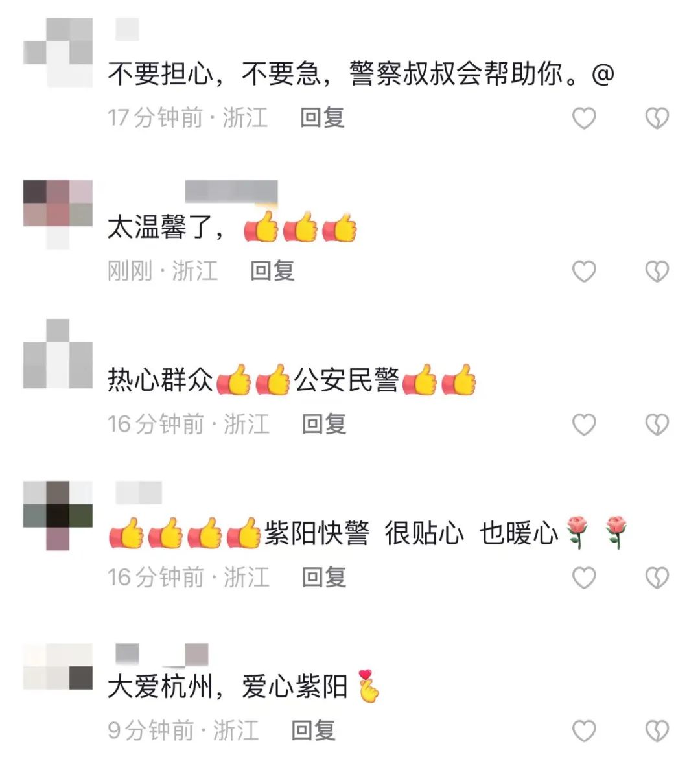
Task: Open avatar of 热心群众 commenter
Action: coord(58,353)
